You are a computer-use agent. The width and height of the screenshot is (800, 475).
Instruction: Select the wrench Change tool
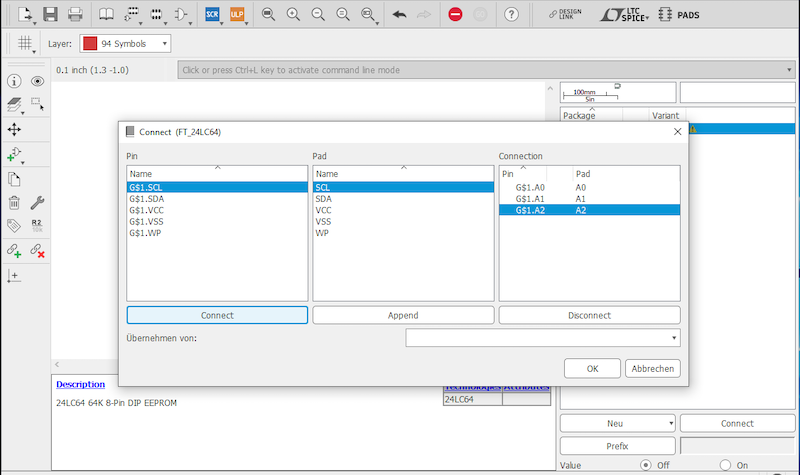[x=37, y=203]
